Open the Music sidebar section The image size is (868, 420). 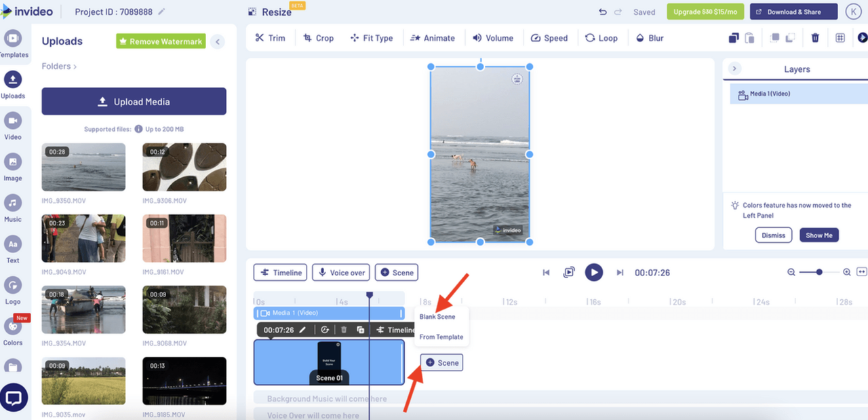(13, 208)
